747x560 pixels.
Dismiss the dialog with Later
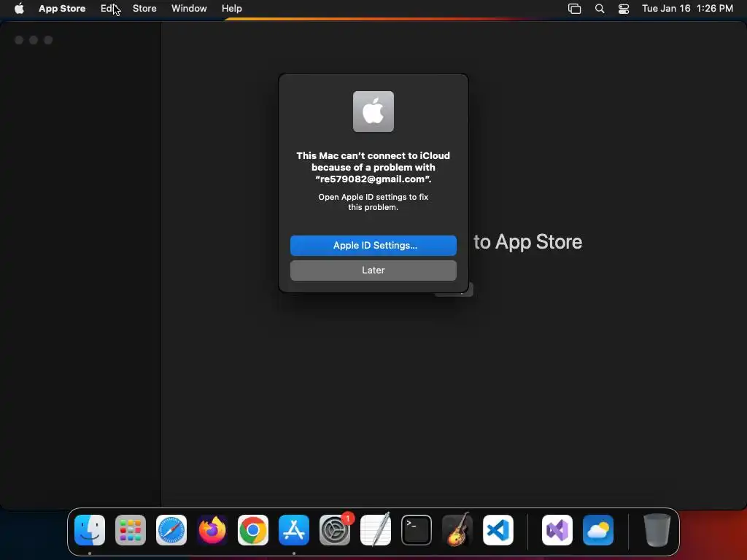pyautogui.click(x=373, y=270)
